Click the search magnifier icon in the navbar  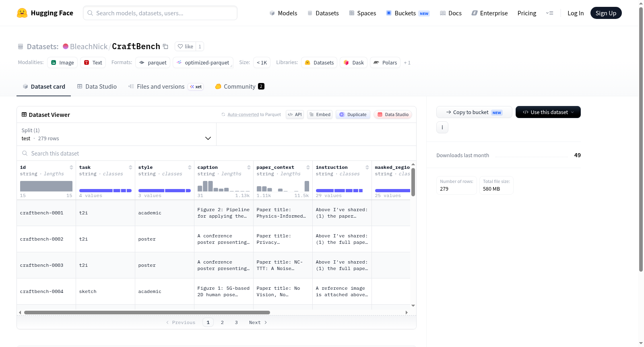coord(90,13)
